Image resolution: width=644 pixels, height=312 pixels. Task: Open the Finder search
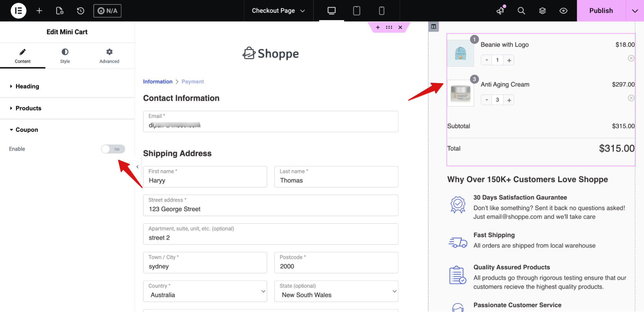click(x=521, y=11)
